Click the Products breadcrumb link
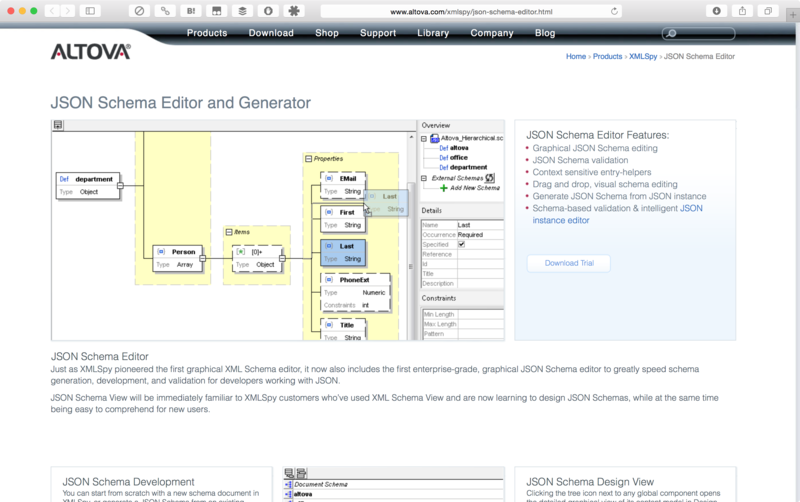This screenshot has width=800, height=502. pyautogui.click(x=607, y=57)
